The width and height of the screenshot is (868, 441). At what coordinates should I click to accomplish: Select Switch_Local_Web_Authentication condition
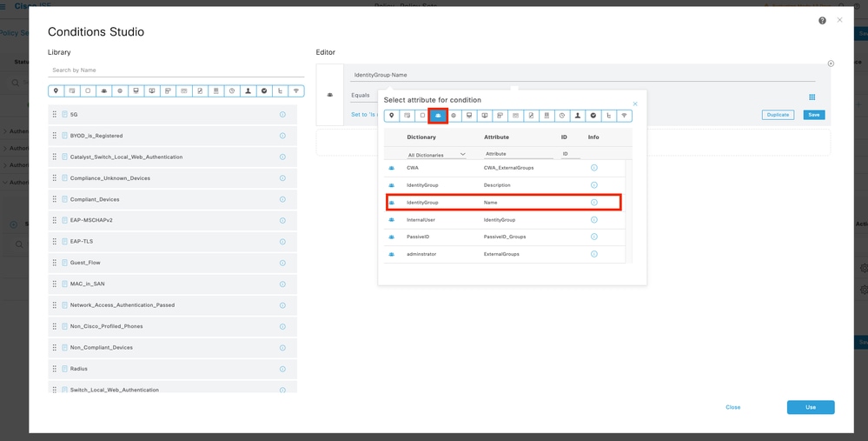pyautogui.click(x=172, y=388)
